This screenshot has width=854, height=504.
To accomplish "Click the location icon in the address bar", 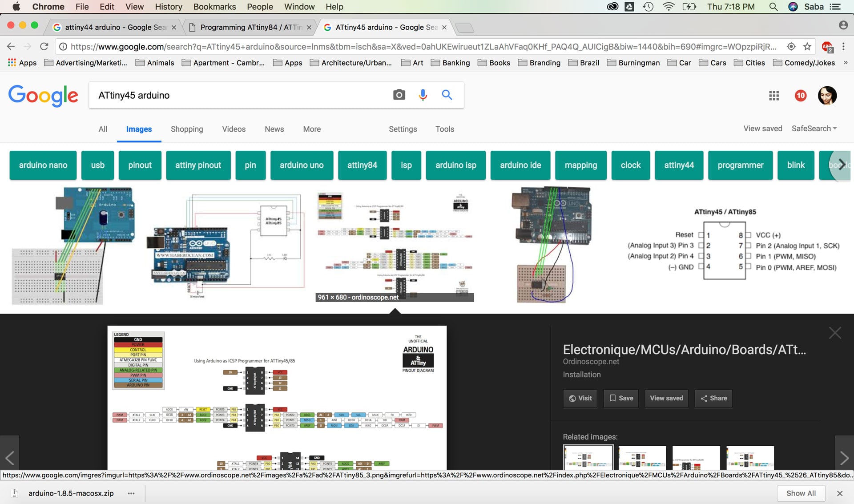I will tap(791, 46).
